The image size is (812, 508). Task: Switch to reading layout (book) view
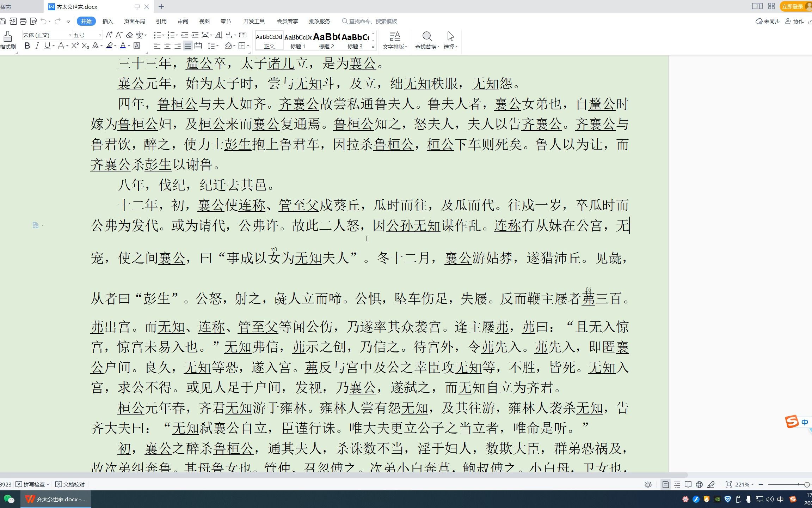688,484
